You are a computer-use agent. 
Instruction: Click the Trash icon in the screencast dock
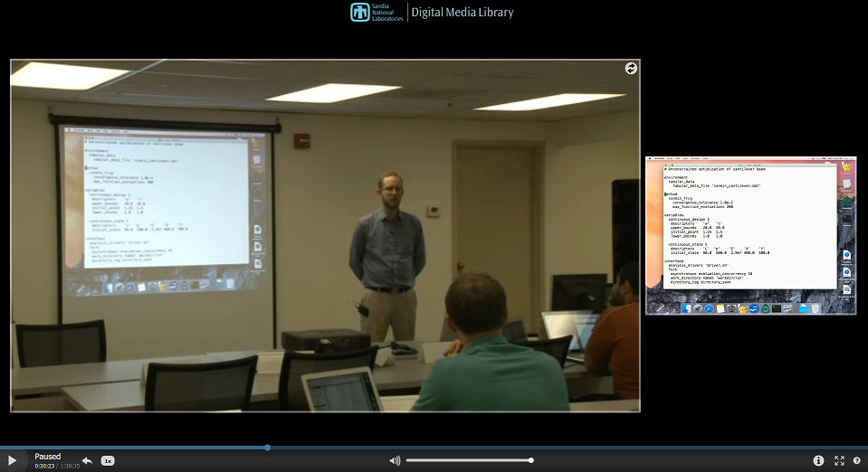(816, 308)
